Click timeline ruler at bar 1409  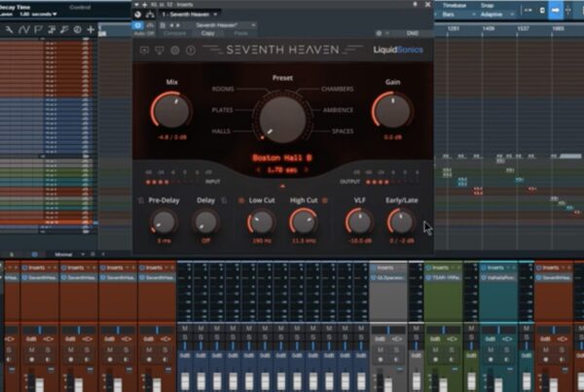pos(489,29)
